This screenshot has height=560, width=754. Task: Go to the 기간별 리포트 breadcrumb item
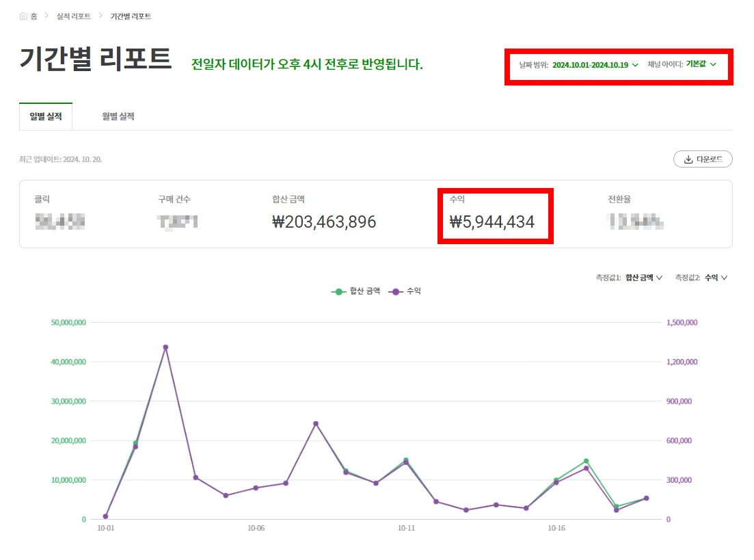tap(131, 16)
